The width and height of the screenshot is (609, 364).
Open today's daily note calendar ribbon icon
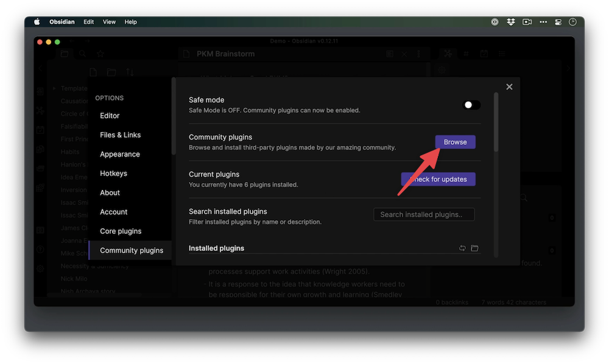(x=40, y=130)
